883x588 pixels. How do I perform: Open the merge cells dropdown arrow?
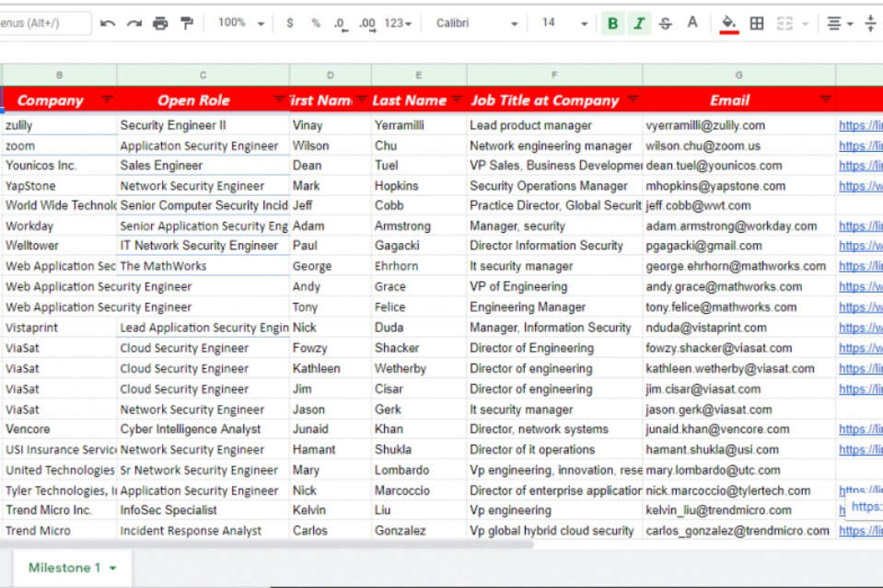pyautogui.click(x=806, y=24)
